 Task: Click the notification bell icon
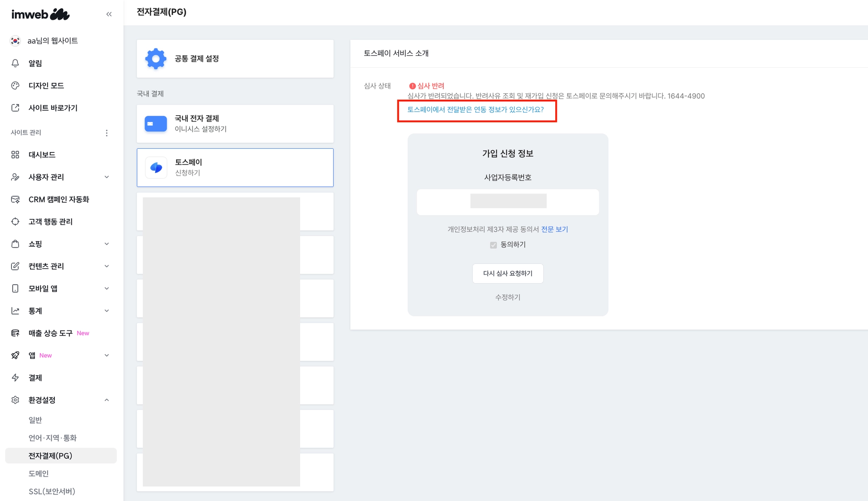15,63
